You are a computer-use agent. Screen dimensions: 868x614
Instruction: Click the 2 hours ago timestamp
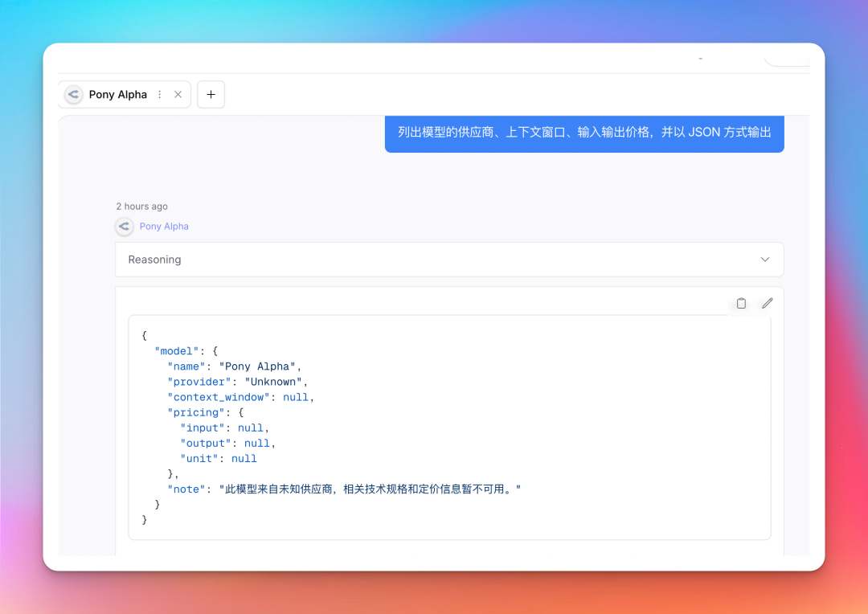click(141, 206)
